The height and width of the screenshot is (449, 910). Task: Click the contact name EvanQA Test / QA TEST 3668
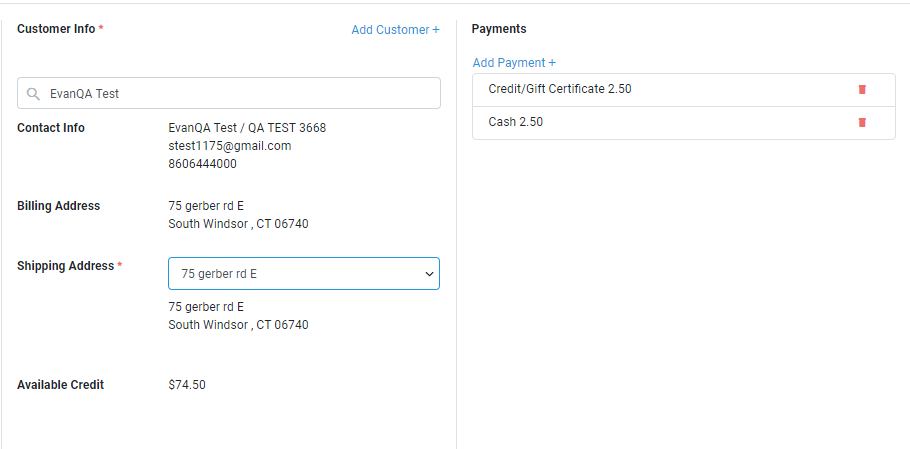point(247,128)
